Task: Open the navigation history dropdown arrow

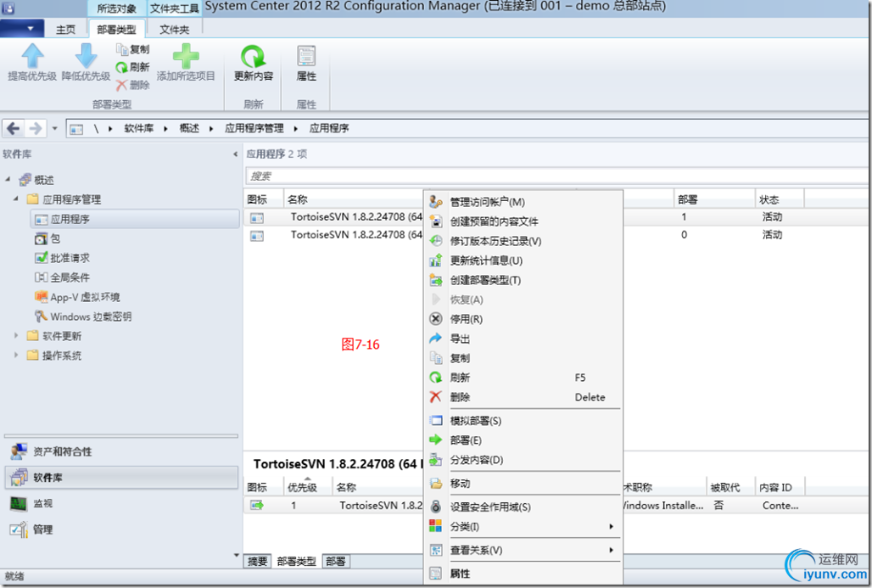Action: [x=54, y=128]
